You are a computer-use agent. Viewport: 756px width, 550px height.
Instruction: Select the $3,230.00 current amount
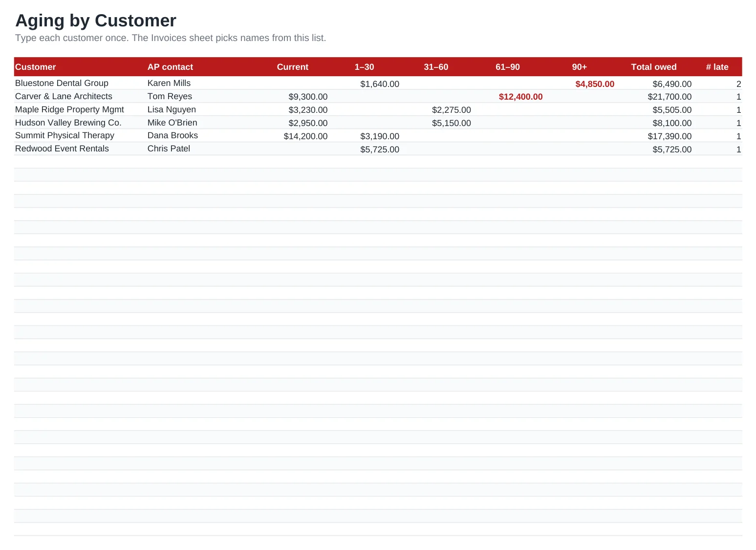[308, 110]
